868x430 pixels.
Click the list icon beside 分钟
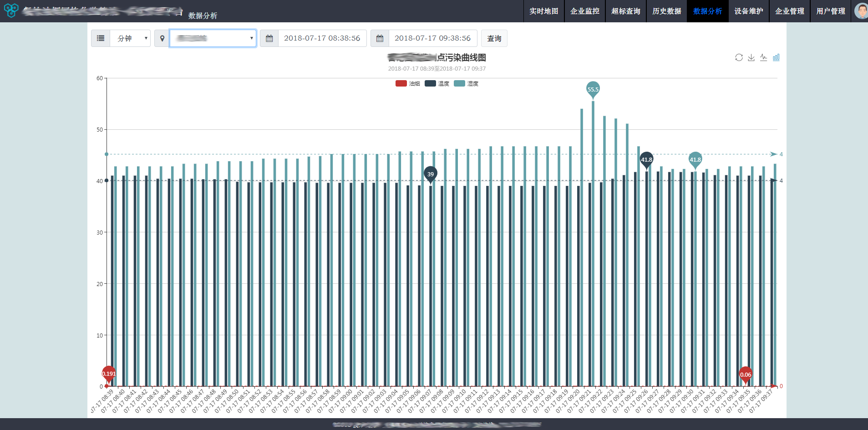(101, 38)
